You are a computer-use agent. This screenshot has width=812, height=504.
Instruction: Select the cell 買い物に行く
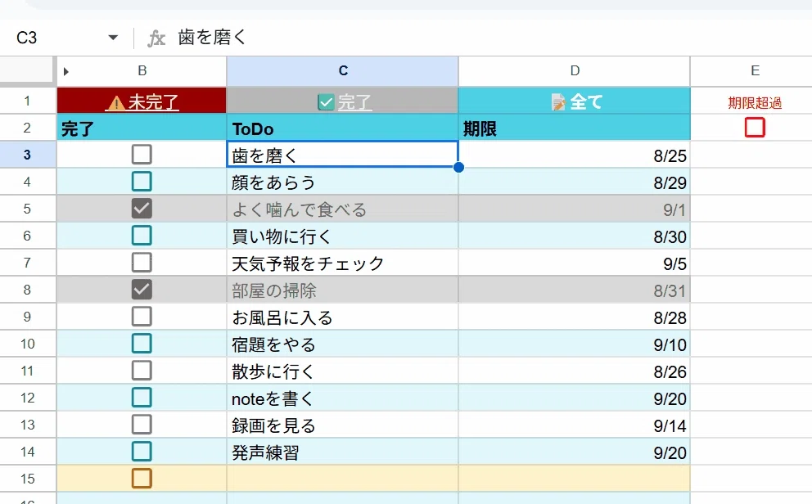click(342, 236)
